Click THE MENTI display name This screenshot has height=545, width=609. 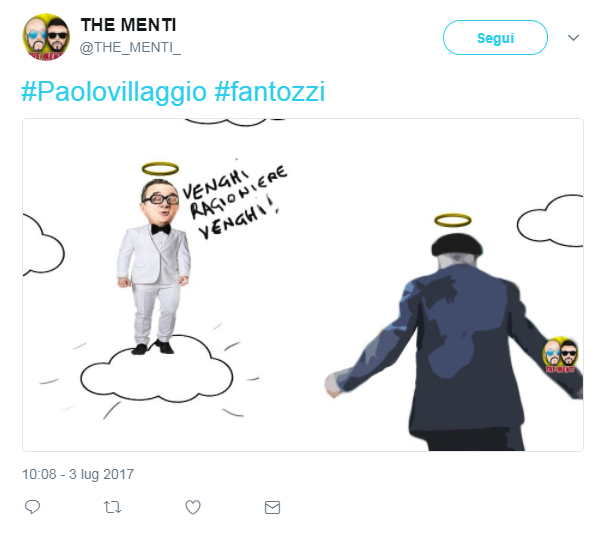click(131, 26)
